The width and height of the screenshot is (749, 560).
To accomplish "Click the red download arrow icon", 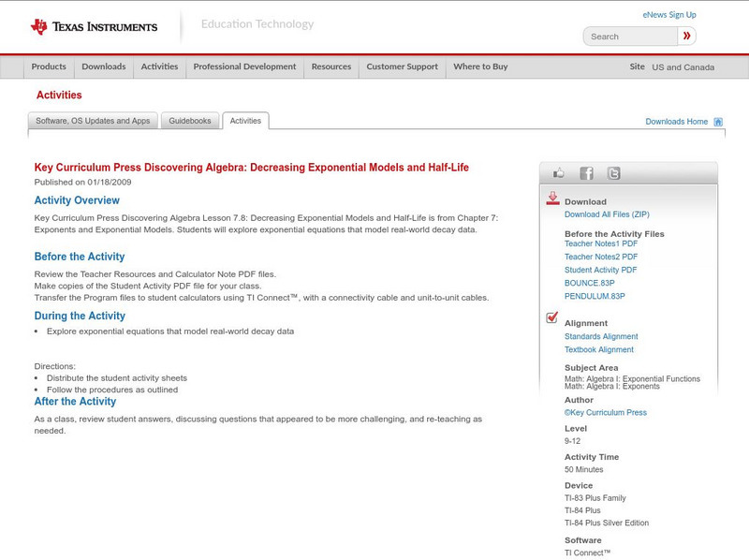I will click(552, 199).
